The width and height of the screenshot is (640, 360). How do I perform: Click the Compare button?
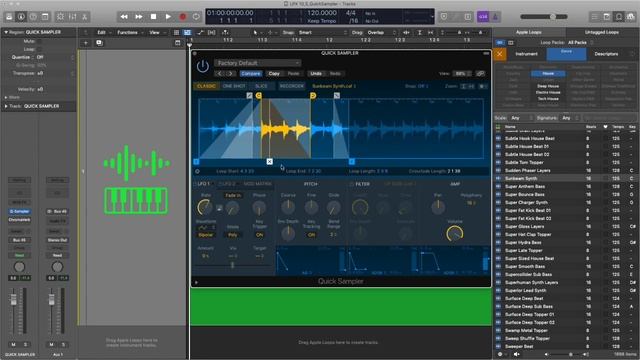click(251, 73)
